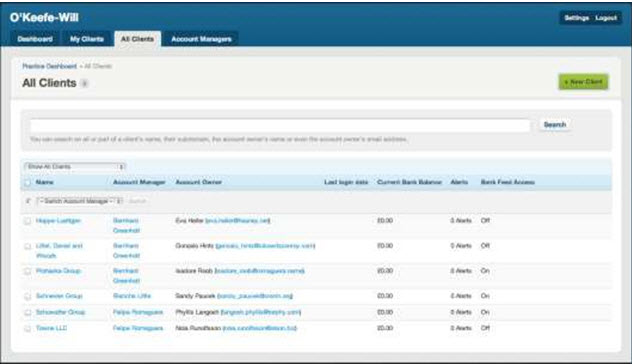Open the Switch Account Manager dropdown
This screenshot has height=364, width=632.
(79, 201)
